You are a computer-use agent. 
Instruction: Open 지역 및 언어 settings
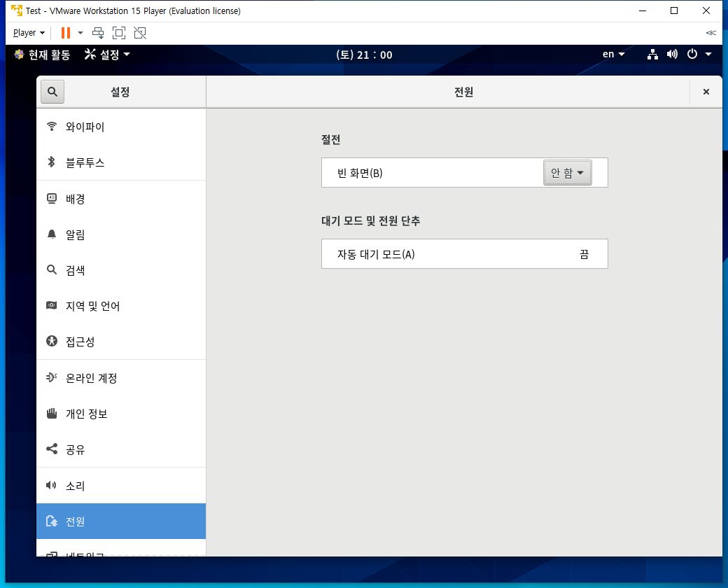(121, 306)
